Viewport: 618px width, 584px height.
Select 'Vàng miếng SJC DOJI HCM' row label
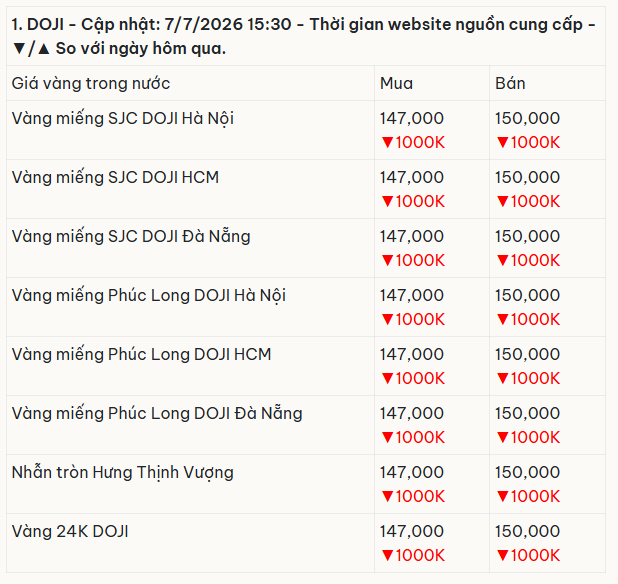pyautogui.click(x=115, y=177)
